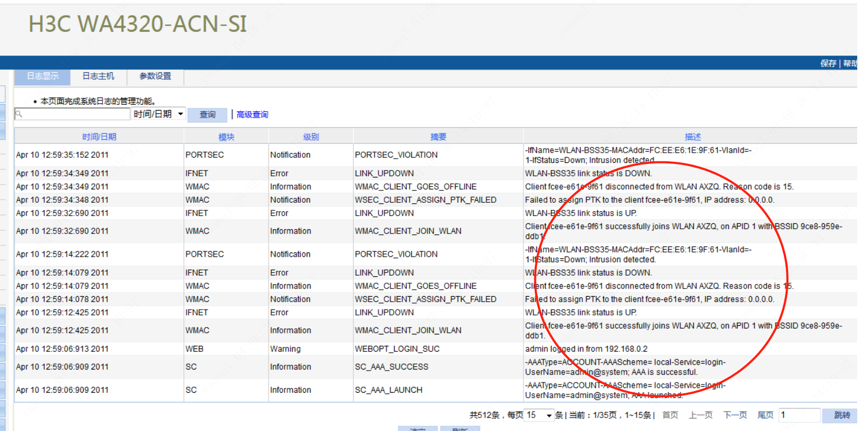Jump to 尾页 of the log
The image size is (868, 431).
coord(766,415)
